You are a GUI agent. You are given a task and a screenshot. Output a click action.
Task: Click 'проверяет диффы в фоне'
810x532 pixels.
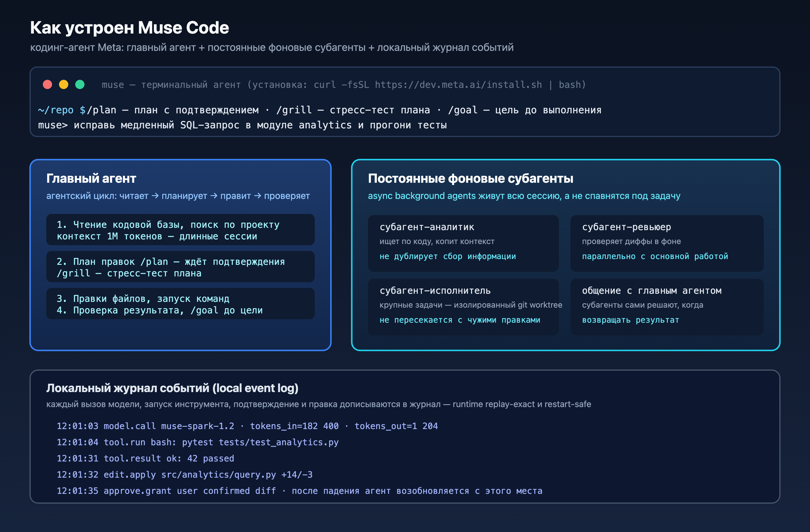pyautogui.click(x=631, y=241)
